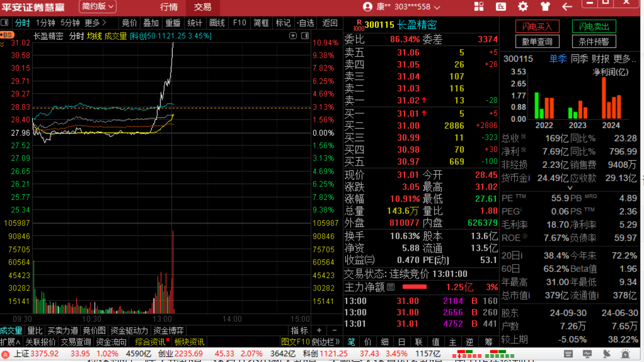The image size is (644, 362).
Task: Click the user account avatar icon
Action: pos(368,7)
